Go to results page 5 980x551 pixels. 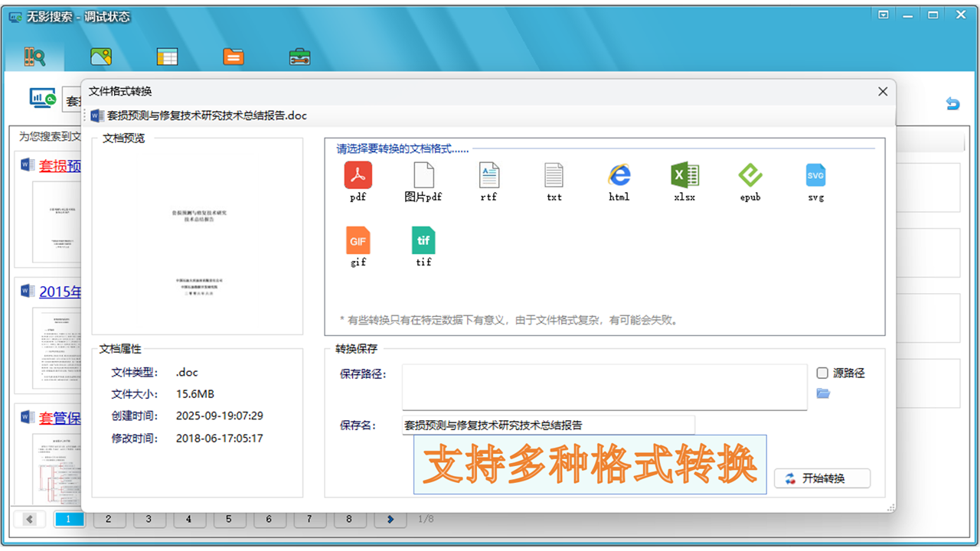[x=230, y=519]
